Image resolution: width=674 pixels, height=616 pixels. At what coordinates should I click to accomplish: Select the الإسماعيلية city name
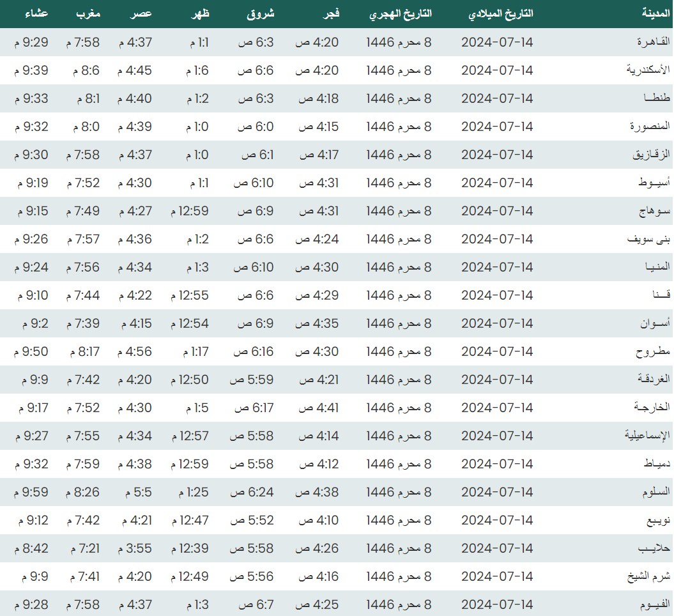647,436
